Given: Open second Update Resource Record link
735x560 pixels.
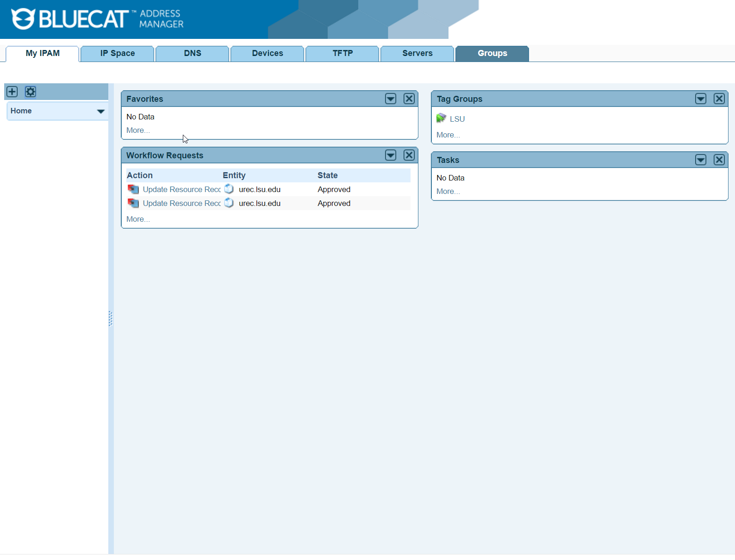Looking at the screenshot, I should [182, 203].
